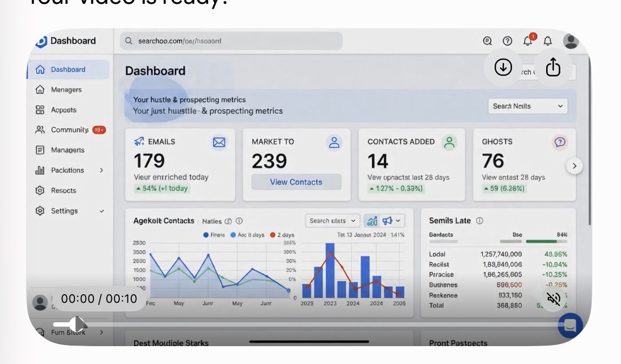The image size is (621, 364).
Task: Click the Recilst row value 1,89,849,006
Action: coord(502,264)
